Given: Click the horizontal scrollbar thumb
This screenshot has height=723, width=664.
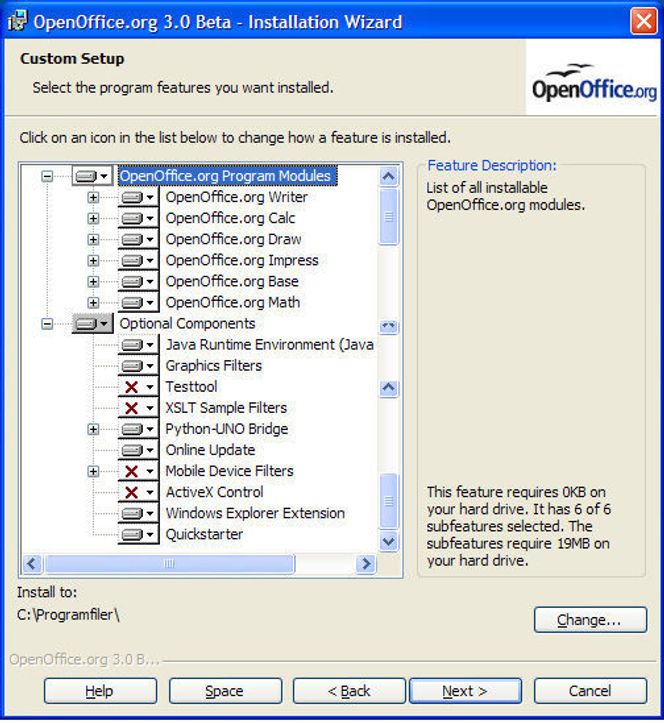Looking at the screenshot, I should point(169,563).
